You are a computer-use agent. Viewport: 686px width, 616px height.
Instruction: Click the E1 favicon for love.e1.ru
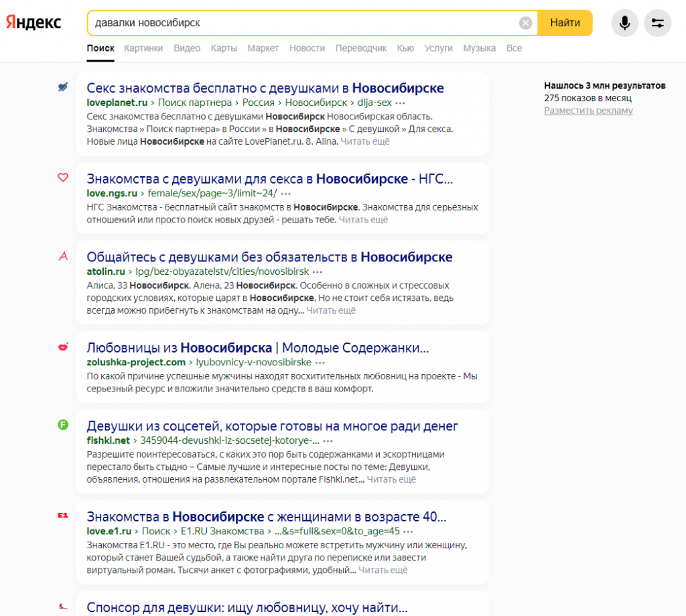63,515
